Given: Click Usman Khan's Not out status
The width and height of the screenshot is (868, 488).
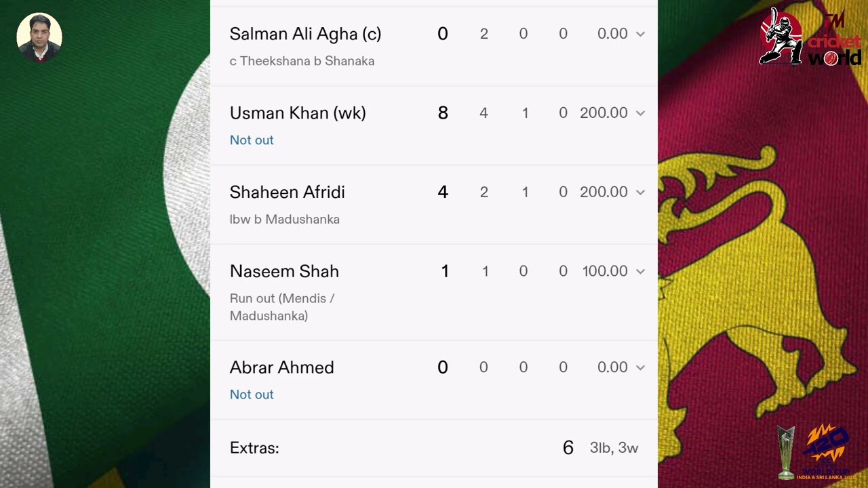Looking at the screenshot, I should pos(252,140).
